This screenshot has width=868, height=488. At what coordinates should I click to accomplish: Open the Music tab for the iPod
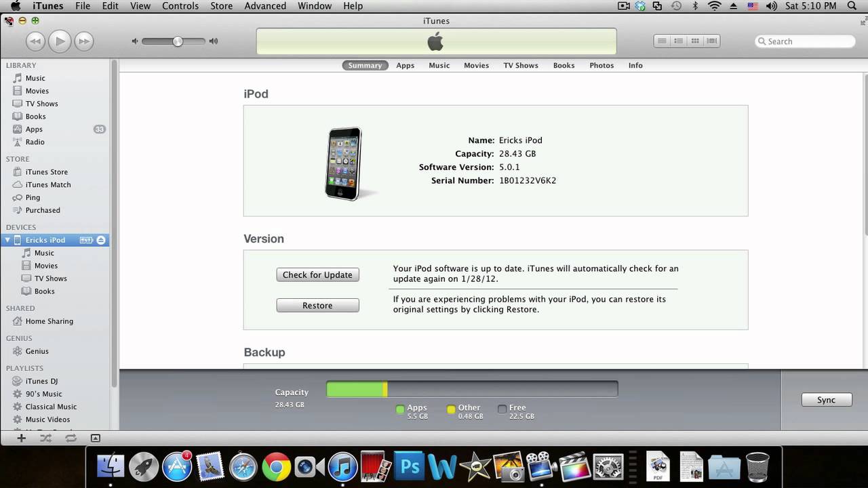[x=439, y=66]
